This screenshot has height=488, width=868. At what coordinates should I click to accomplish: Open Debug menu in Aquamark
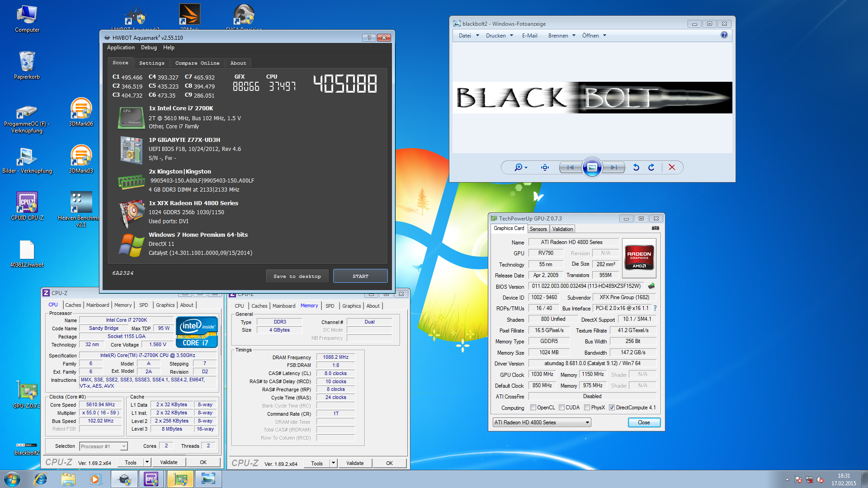coord(149,47)
